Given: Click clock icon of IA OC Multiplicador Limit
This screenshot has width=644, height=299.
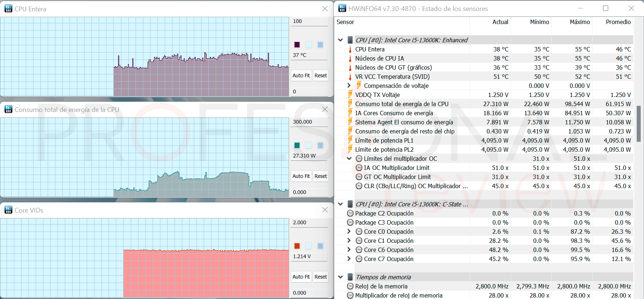Looking at the screenshot, I should point(359,168).
